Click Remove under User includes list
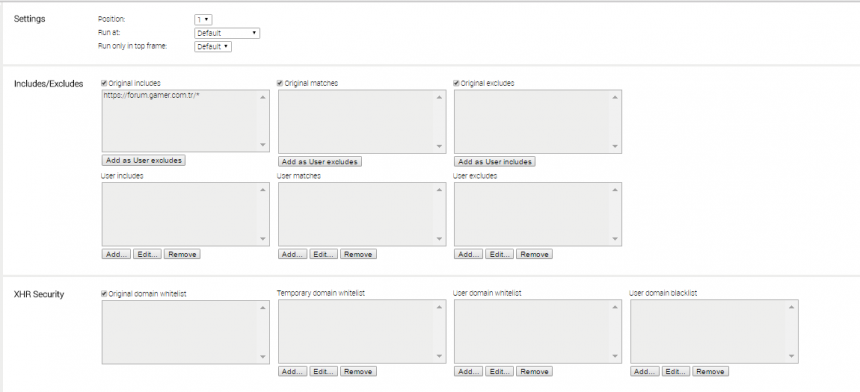 point(182,254)
